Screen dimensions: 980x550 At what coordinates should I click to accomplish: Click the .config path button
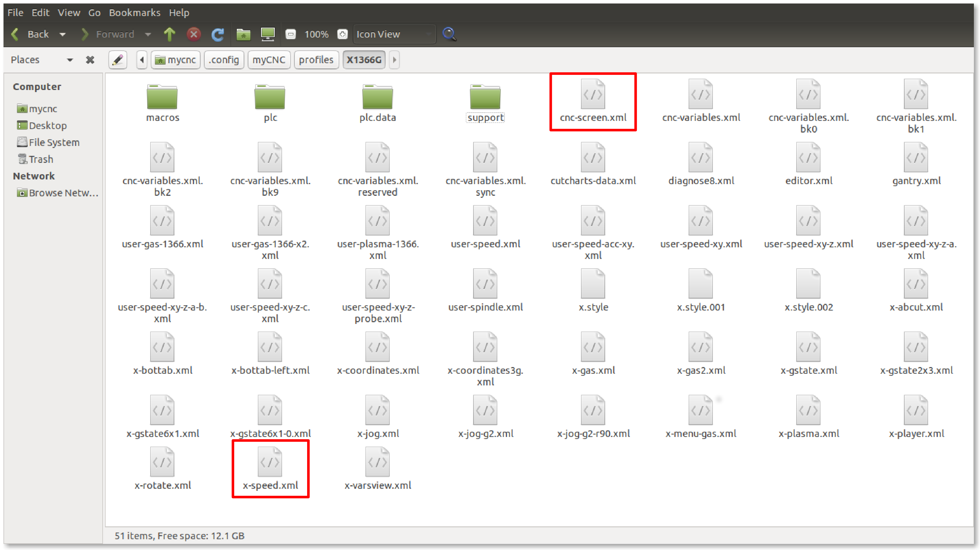[x=224, y=60]
